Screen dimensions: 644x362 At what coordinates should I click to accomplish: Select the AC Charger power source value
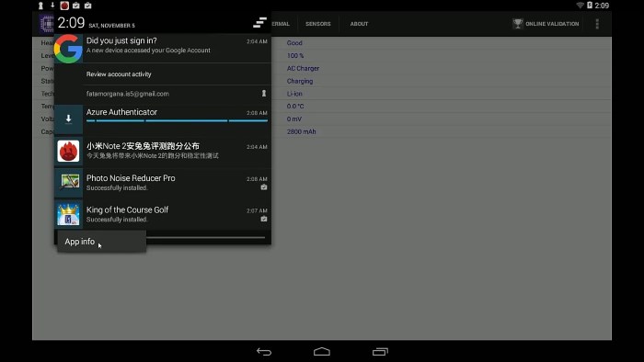[303, 68]
